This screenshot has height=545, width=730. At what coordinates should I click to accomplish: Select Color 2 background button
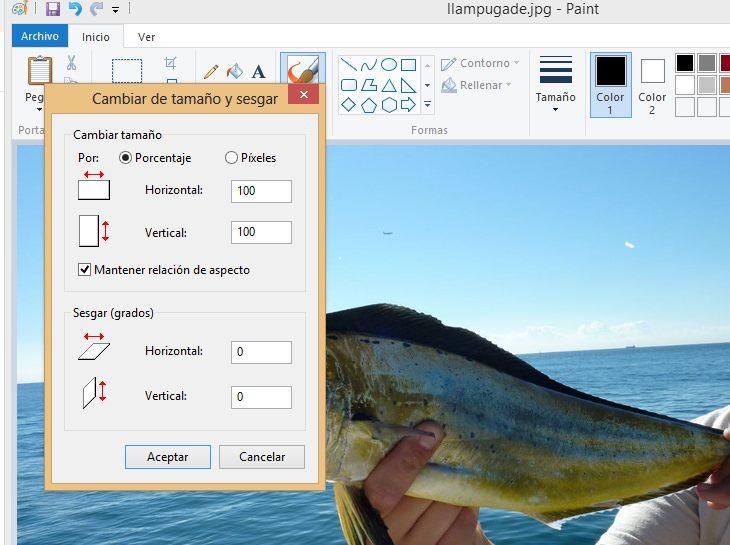point(652,85)
